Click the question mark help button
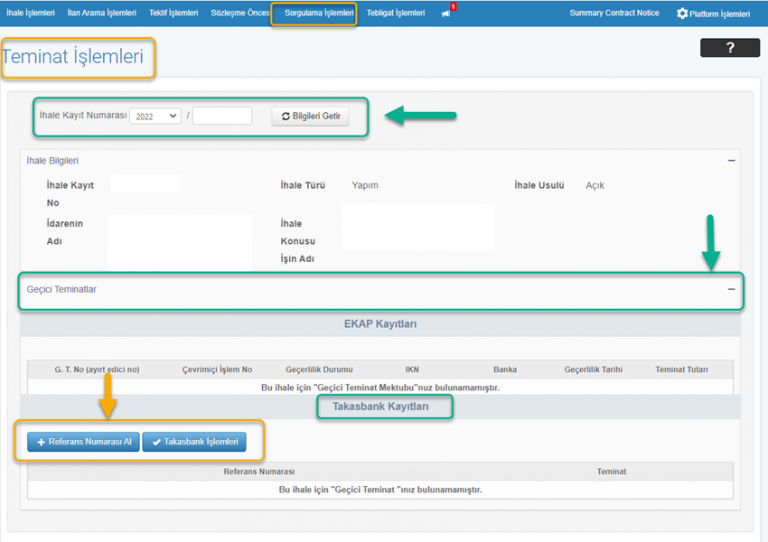Screen dimensions: 768x542 click(729, 47)
